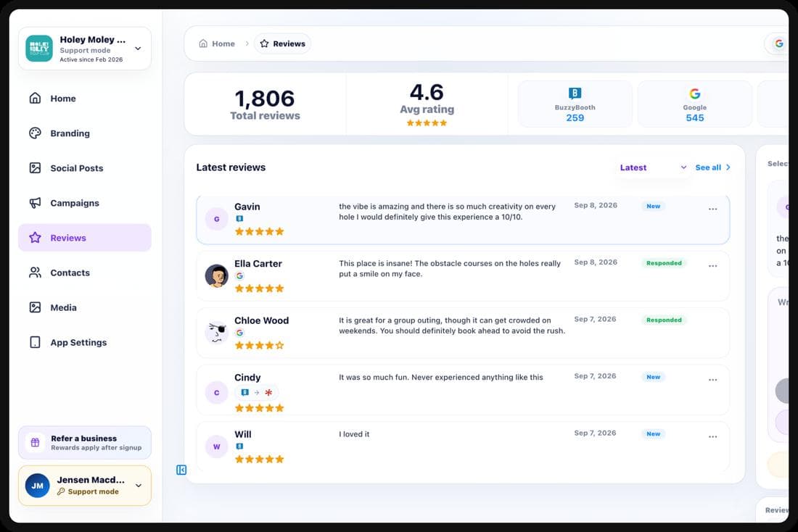
Task: Click the Media sidebar image icon
Action: pos(35,307)
